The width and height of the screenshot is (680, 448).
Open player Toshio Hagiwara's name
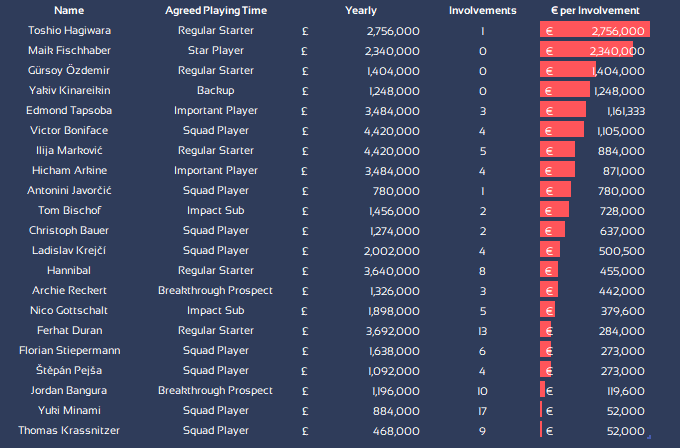click(x=69, y=31)
